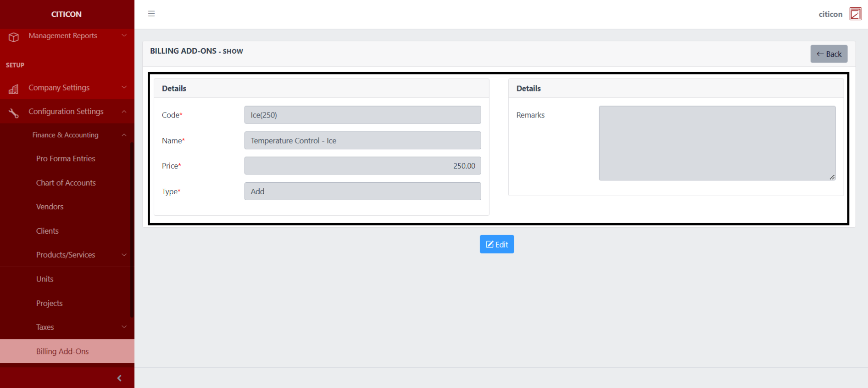Expand the Taxes submenu chevron
This screenshot has width=868, height=388.
(x=124, y=327)
